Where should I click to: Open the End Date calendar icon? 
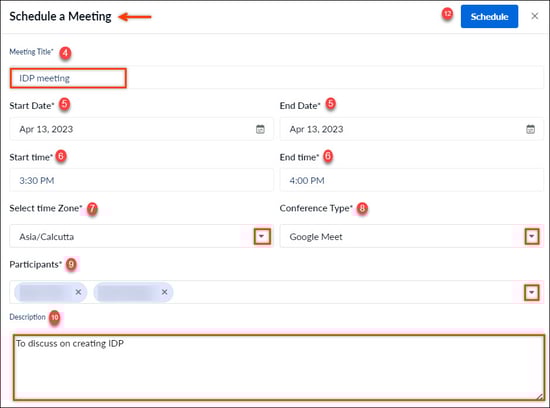tap(530, 129)
